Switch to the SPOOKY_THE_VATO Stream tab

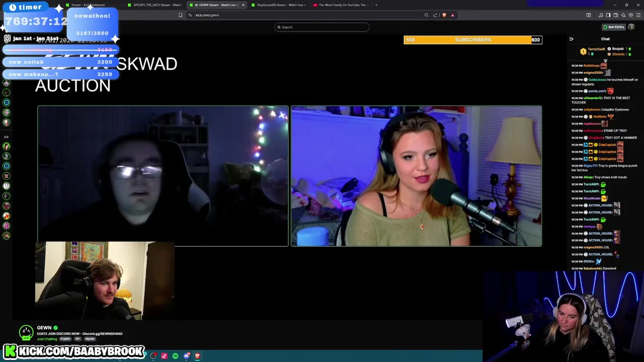[154, 5]
